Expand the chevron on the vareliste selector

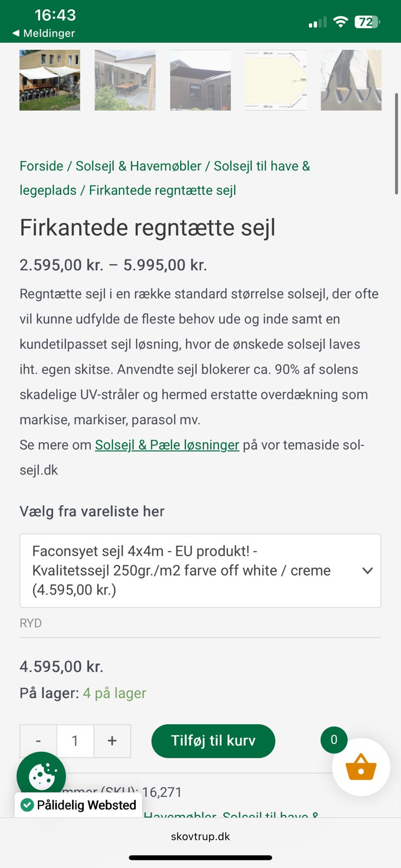point(367,570)
